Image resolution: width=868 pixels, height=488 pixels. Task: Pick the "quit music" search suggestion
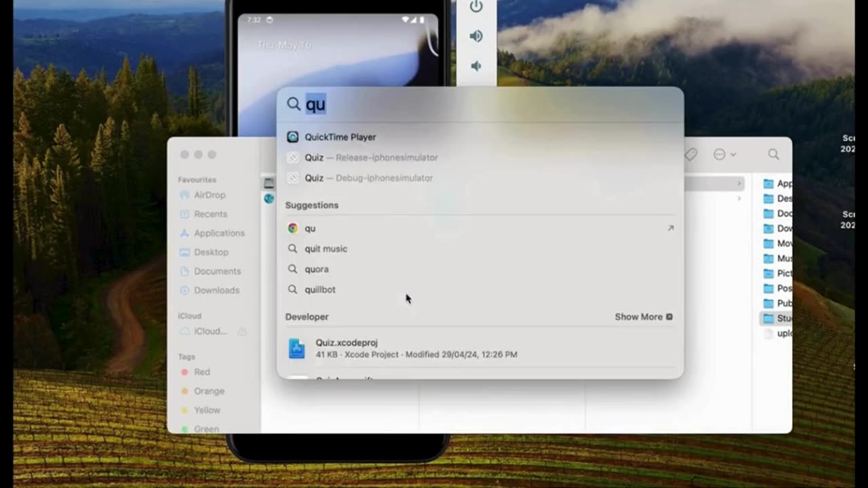click(x=480, y=249)
